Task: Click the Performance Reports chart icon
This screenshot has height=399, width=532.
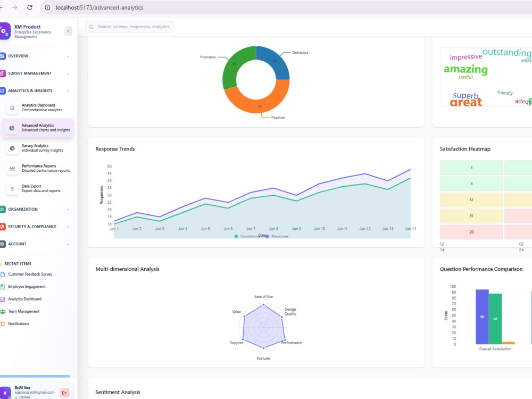Action: 12,168
